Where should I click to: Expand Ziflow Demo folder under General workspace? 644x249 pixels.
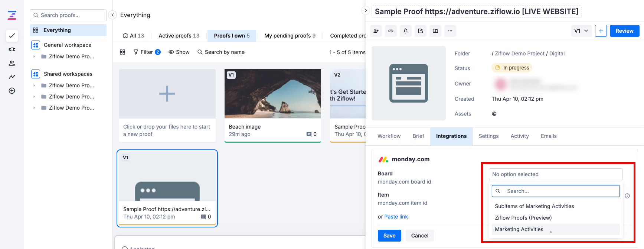[x=34, y=56]
